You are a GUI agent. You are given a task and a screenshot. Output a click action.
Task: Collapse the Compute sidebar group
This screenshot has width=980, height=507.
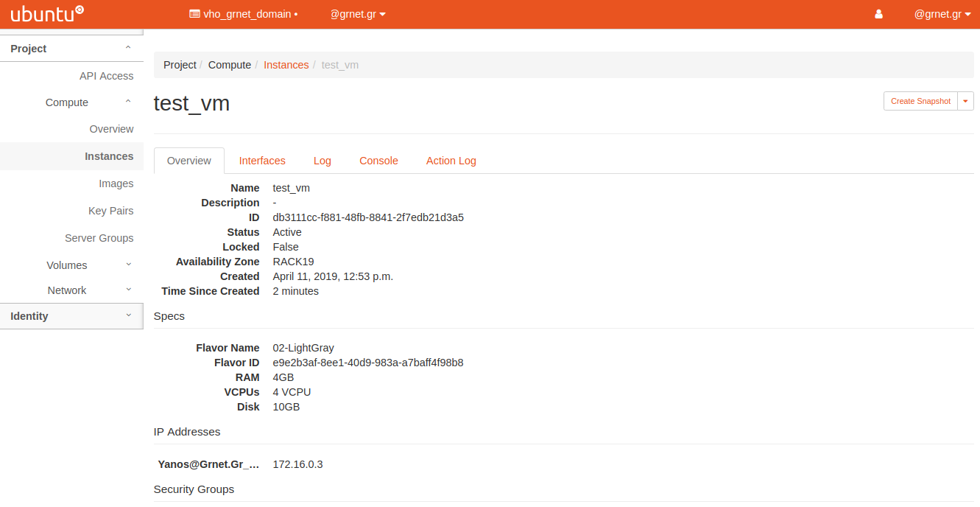[88, 102]
